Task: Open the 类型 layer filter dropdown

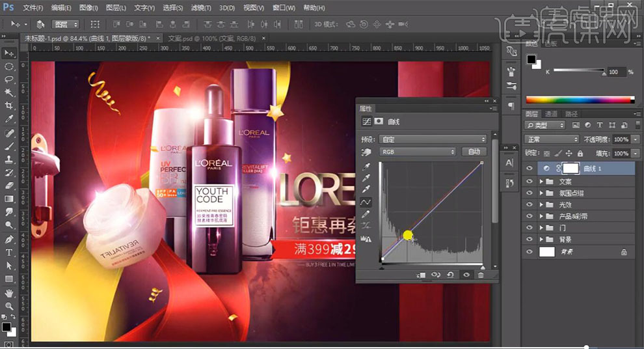Action: pos(545,125)
